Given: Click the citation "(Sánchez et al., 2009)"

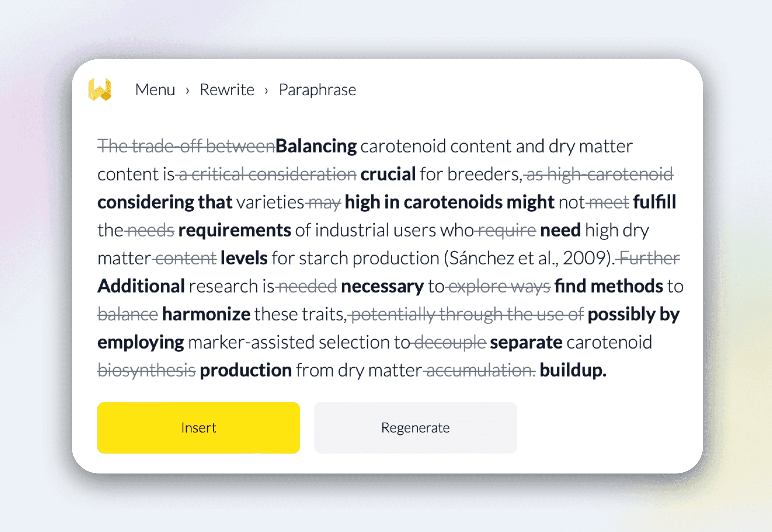Looking at the screenshot, I should point(529,258).
